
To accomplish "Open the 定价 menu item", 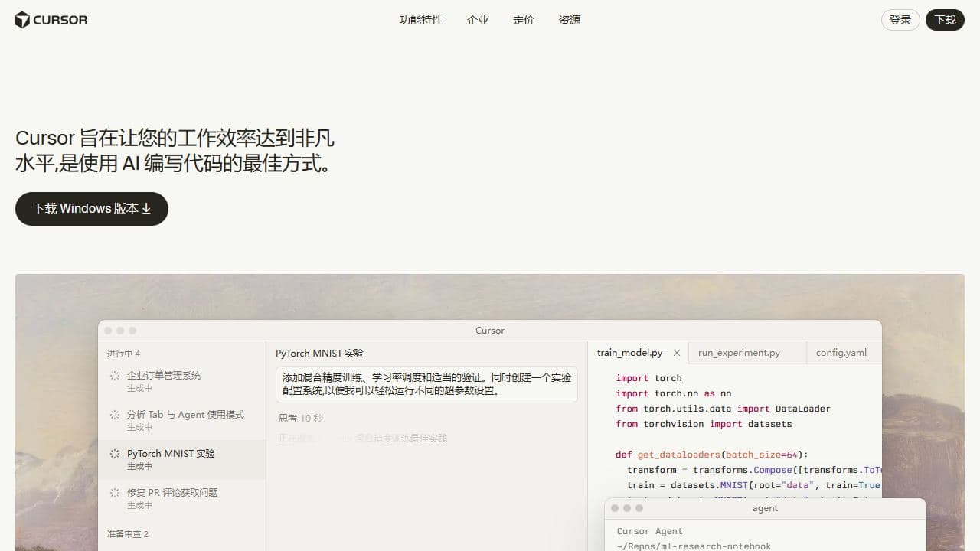I will tap(523, 20).
